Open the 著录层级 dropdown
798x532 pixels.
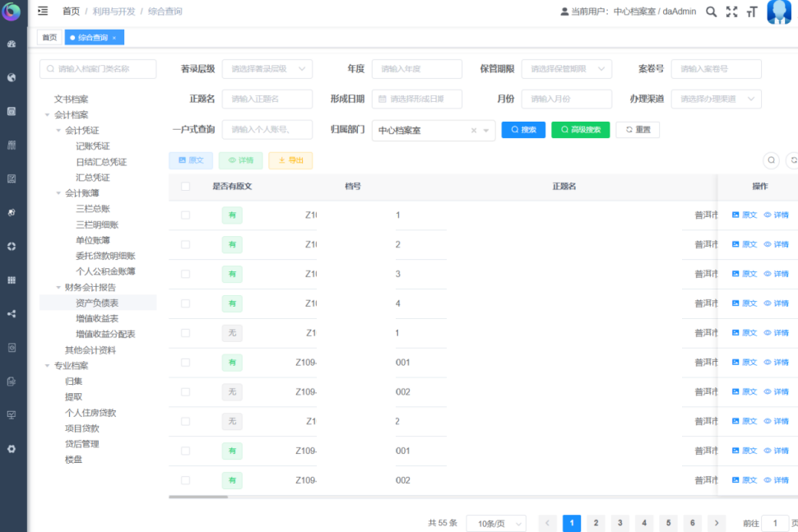[x=267, y=70]
